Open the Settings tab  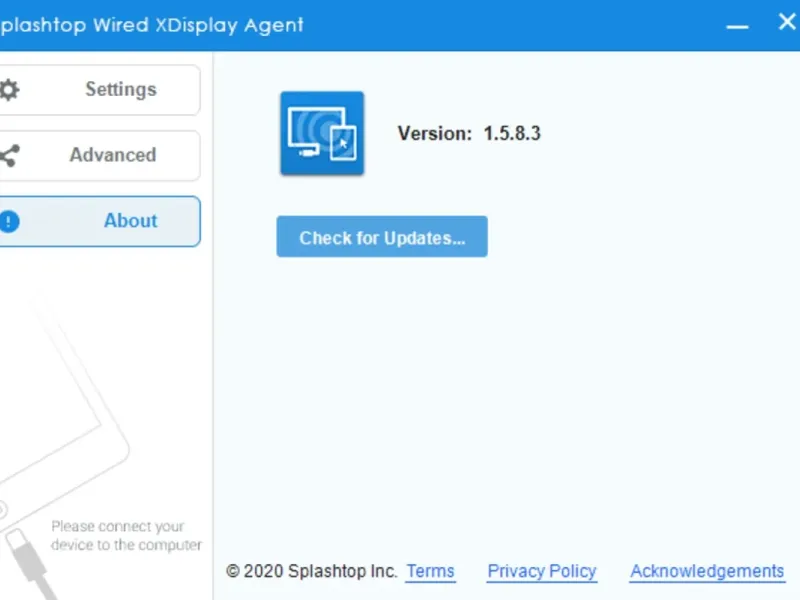point(99,90)
